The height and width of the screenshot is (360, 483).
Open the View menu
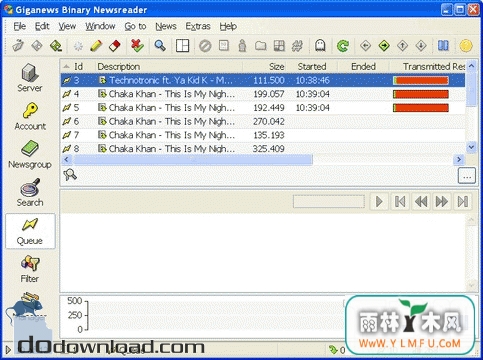pyautogui.click(x=67, y=26)
